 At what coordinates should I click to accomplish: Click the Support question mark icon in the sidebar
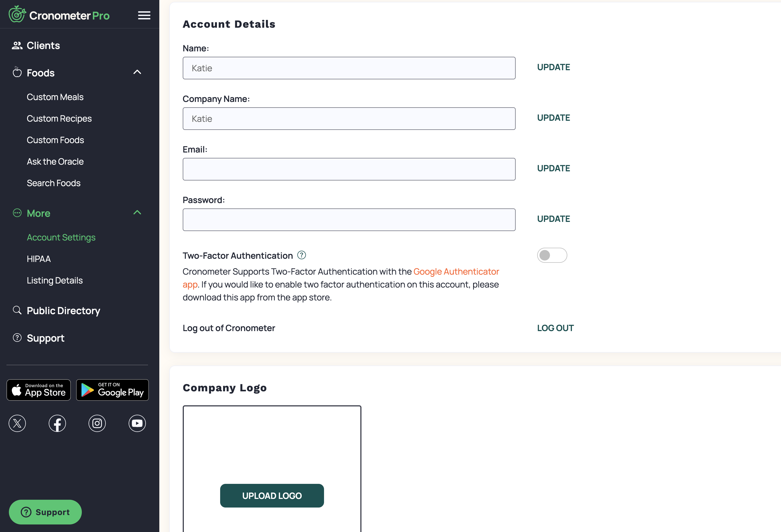point(17,338)
